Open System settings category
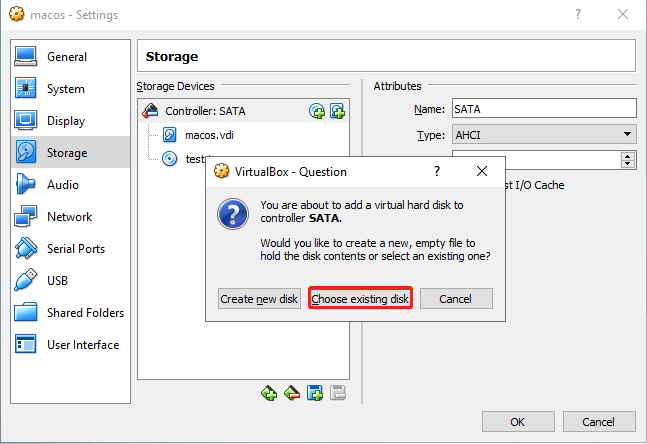 pyautogui.click(x=71, y=89)
